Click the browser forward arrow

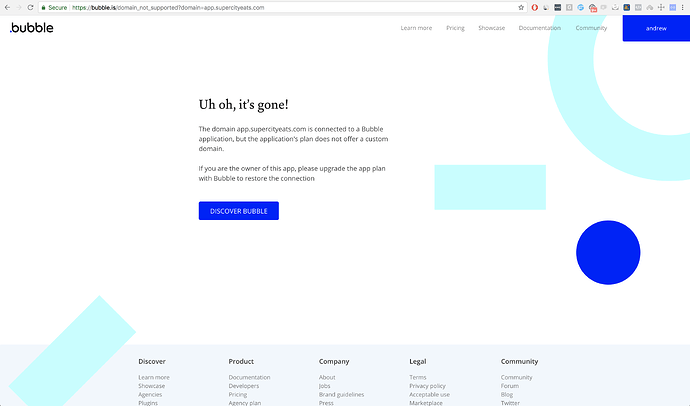tap(18, 7)
